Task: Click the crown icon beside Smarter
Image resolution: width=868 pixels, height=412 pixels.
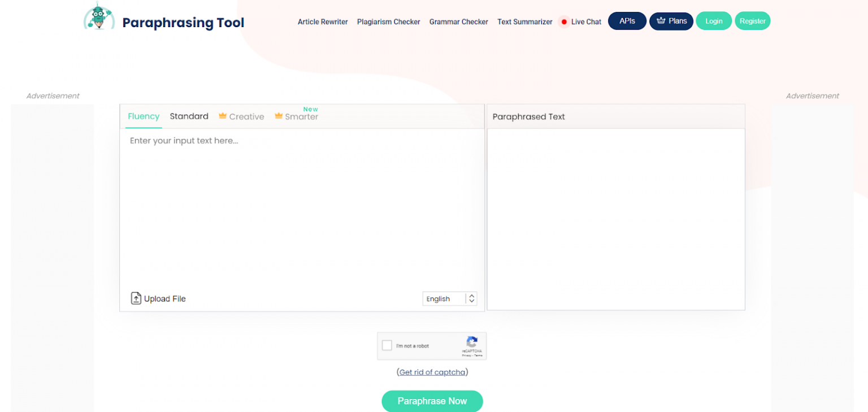Action: point(278,116)
